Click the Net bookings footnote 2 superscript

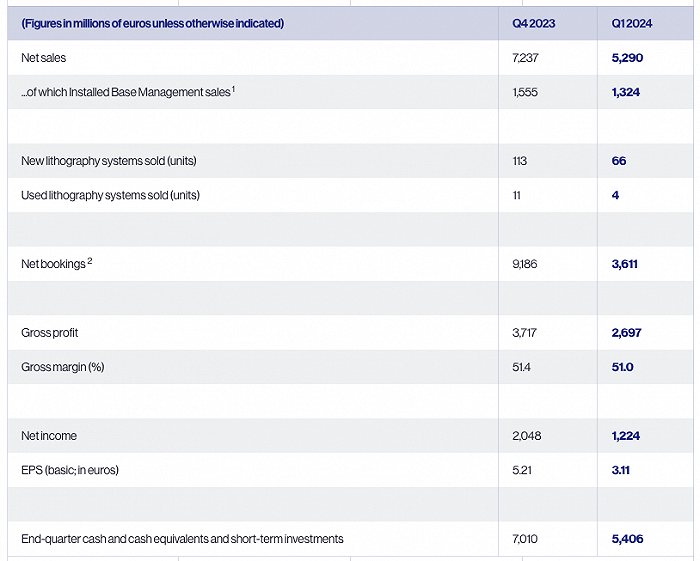(x=90, y=261)
